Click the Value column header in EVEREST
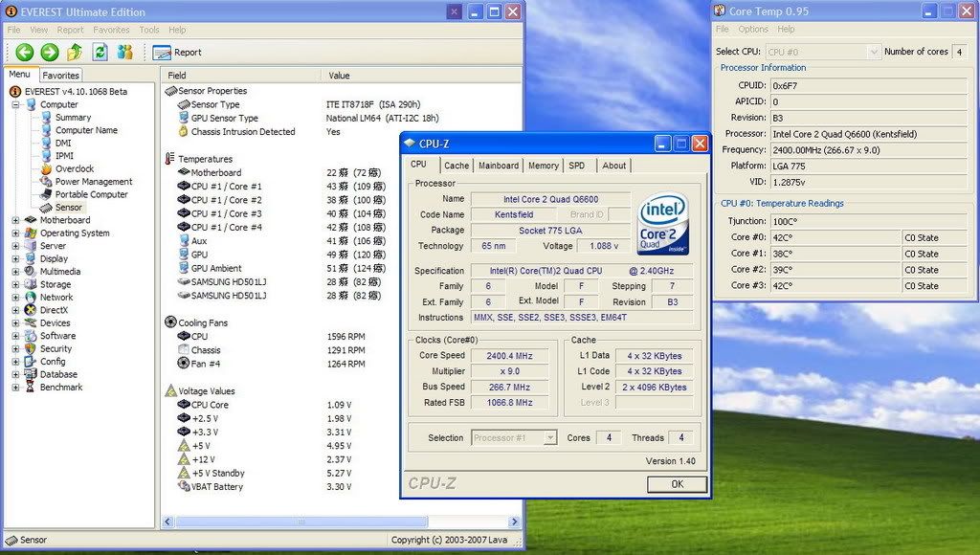Image resolution: width=980 pixels, height=555 pixels. point(421,75)
